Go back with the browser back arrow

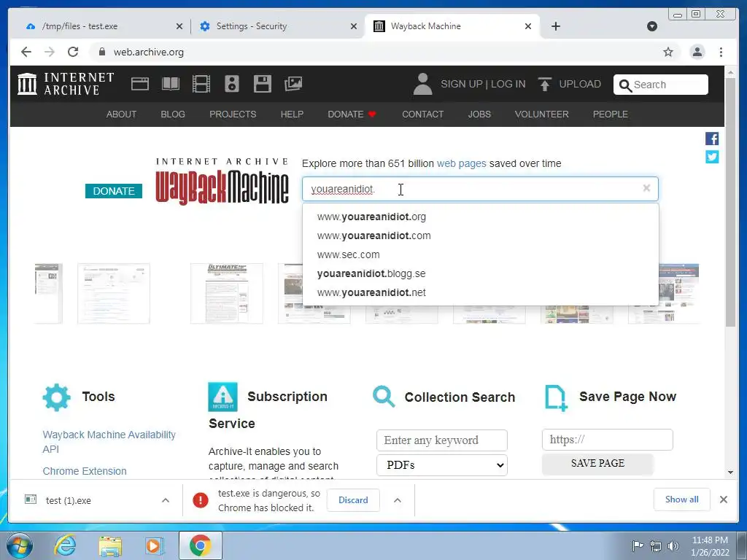coord(26,52)
